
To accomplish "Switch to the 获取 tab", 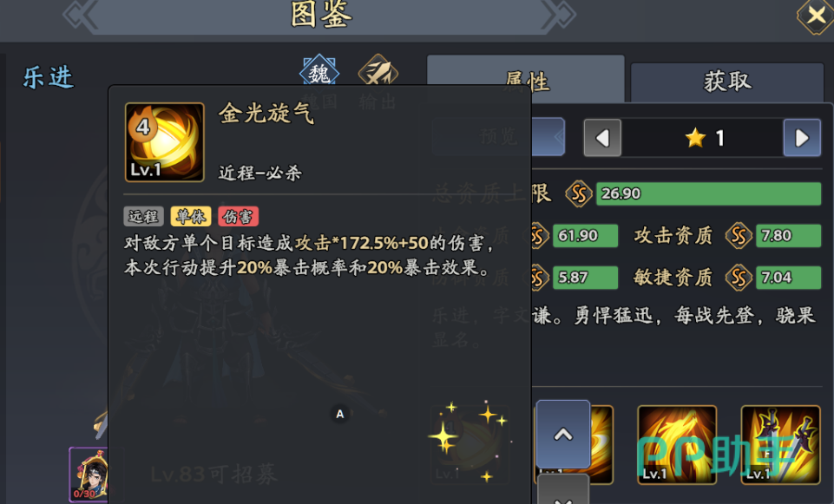I will pos(727,82).
